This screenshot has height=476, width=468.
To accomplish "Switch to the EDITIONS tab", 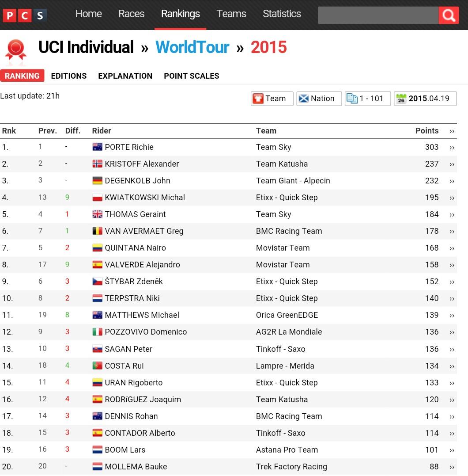I will pos(69,76).
